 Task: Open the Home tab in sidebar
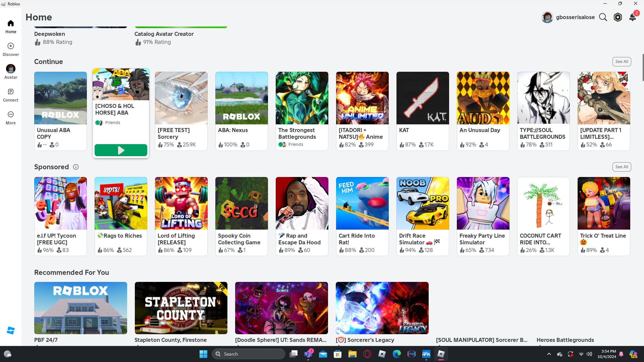(x=11, y=27)
